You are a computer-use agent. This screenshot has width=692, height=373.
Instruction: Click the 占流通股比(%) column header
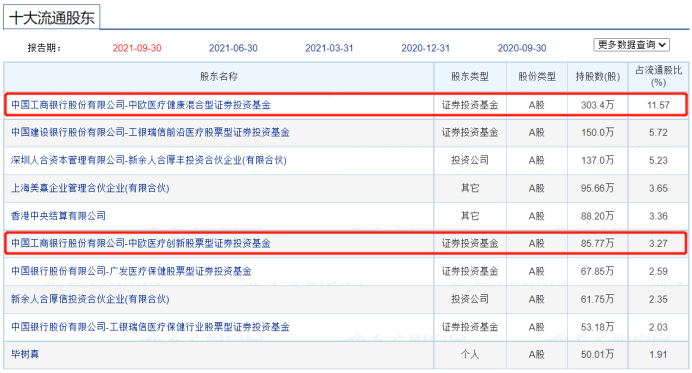click(x=658, y=76)
